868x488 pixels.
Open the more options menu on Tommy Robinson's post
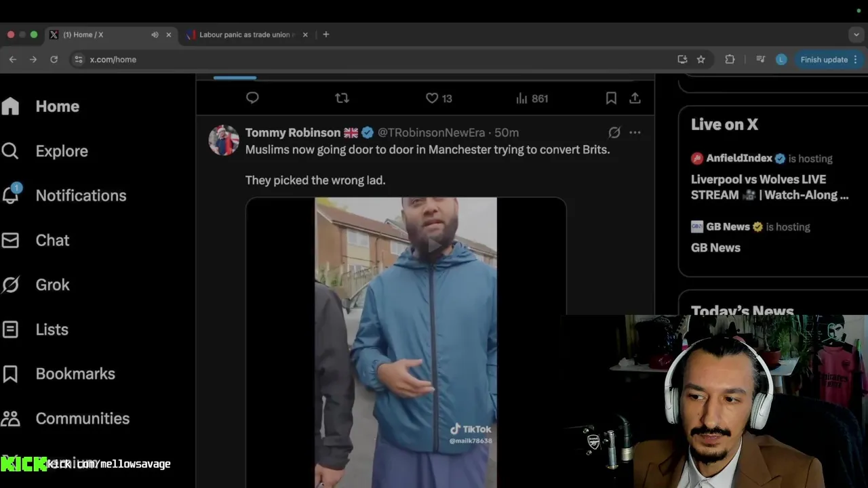tap(635, 132)
